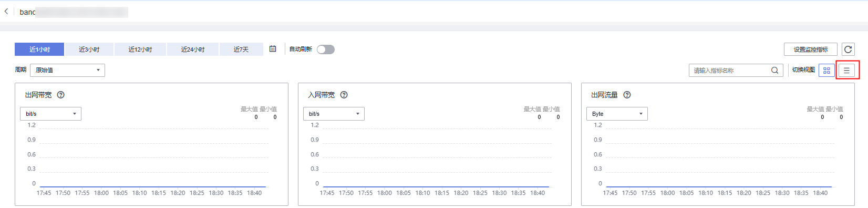The width and height of the screenshot is (868, 208).
Task: Select the 近7天 time range tab
Action: tap(241, 49)
